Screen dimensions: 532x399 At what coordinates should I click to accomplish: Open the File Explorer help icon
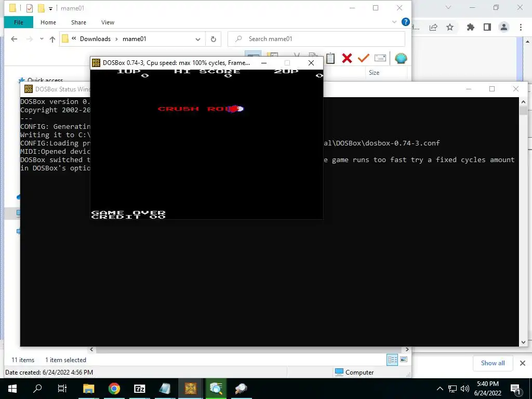[405, 22]
